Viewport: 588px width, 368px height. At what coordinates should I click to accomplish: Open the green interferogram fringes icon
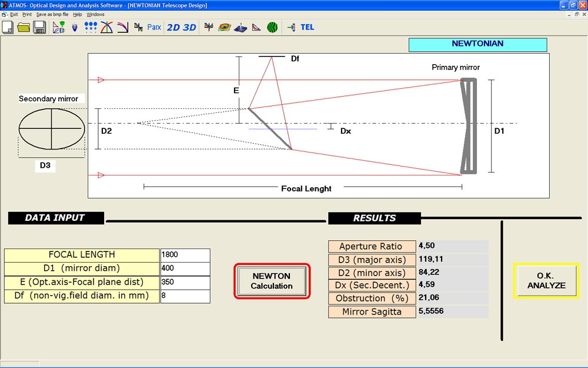(272, 28)
